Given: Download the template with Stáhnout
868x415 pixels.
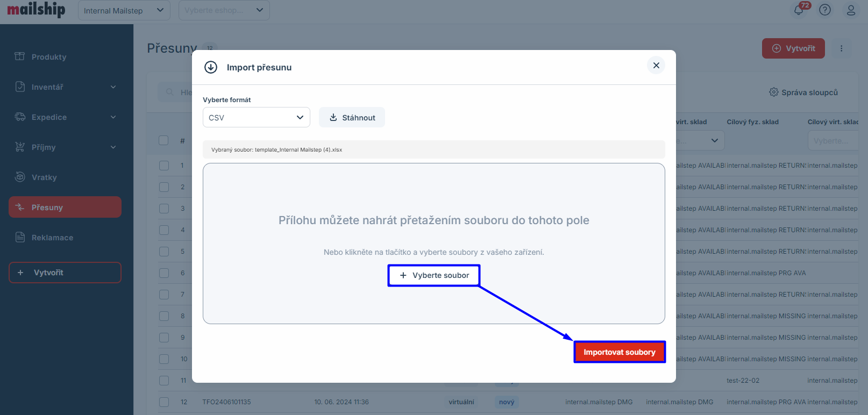Looking at the screenshot, I should [352, 118].
